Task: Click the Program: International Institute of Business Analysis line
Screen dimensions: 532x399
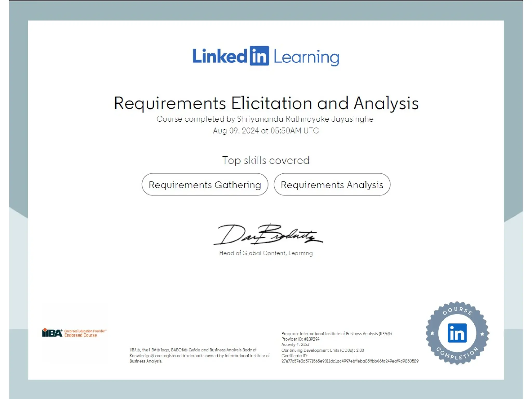Action: coord(336,334)
